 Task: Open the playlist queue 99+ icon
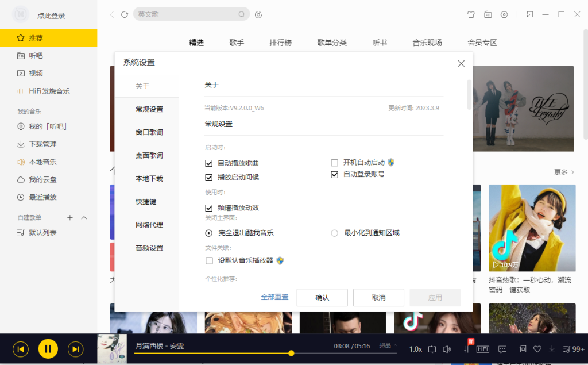[x=574, y=349]
